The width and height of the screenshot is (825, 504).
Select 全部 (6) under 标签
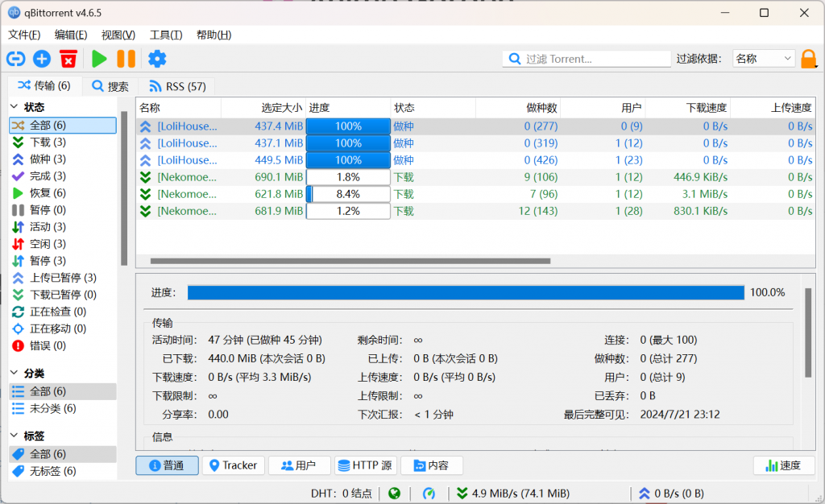63,453
